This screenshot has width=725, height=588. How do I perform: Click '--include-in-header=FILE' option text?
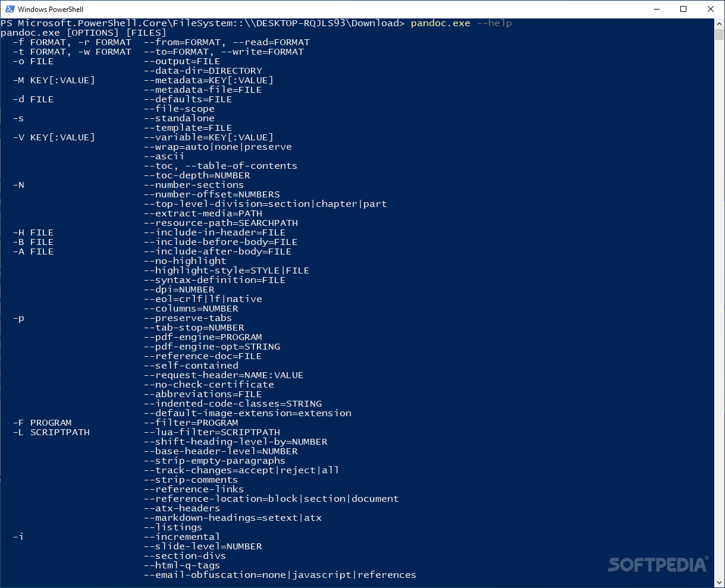[x=215, y=232]
